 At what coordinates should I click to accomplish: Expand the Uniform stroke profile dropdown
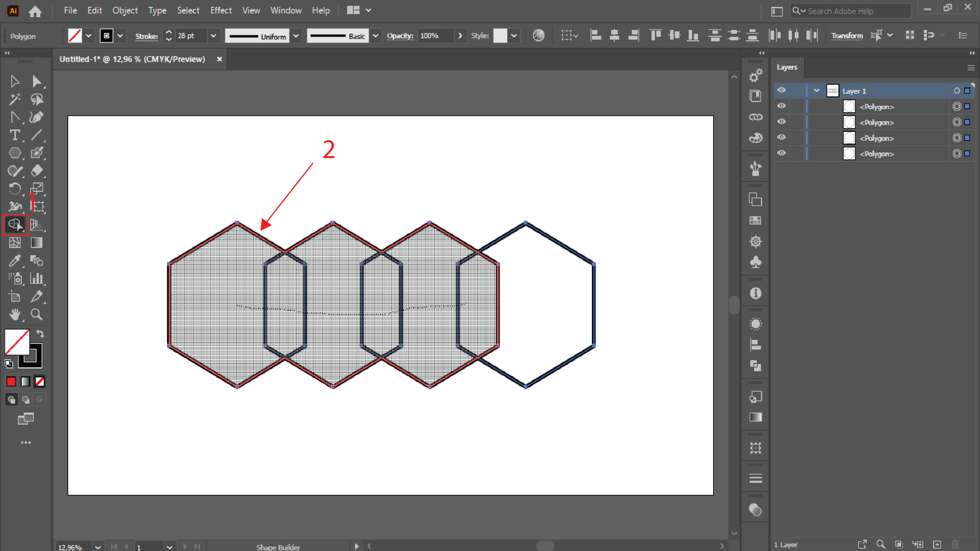point(296,36)
